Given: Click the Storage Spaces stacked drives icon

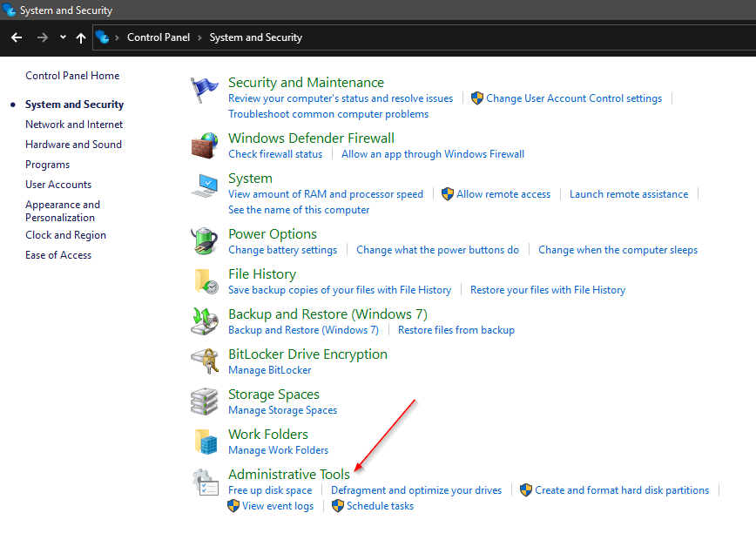Looking at the screenshot, I should tap(205, 401).
